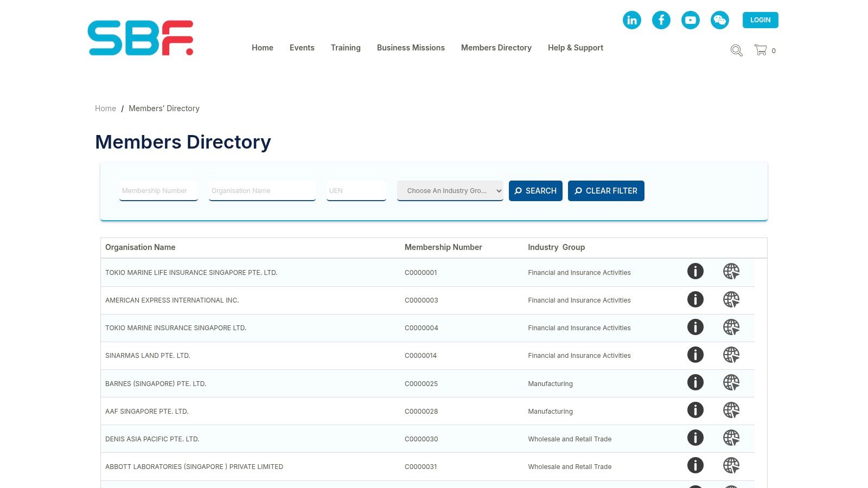Visit website of Abbott Laboratories (Singapore)
The image size is (868, 488).
[731, 465]
